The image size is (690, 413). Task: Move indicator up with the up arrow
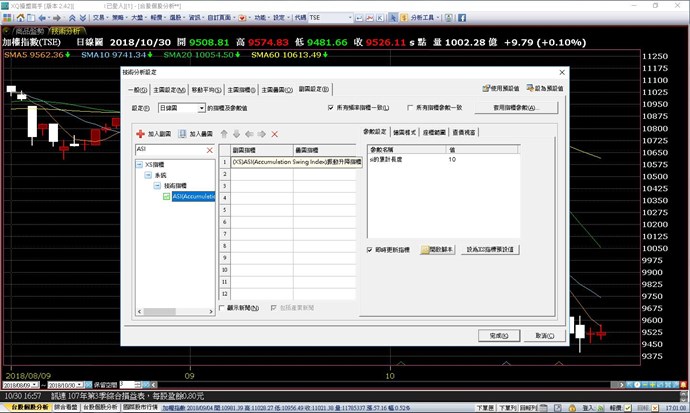click(224, 133)
